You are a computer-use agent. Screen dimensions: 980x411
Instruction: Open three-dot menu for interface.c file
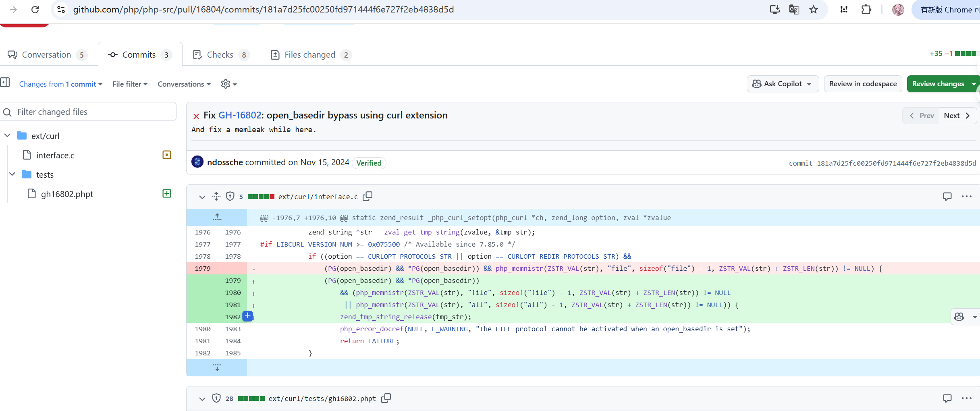pyautogui.click(x=966, y=196)
